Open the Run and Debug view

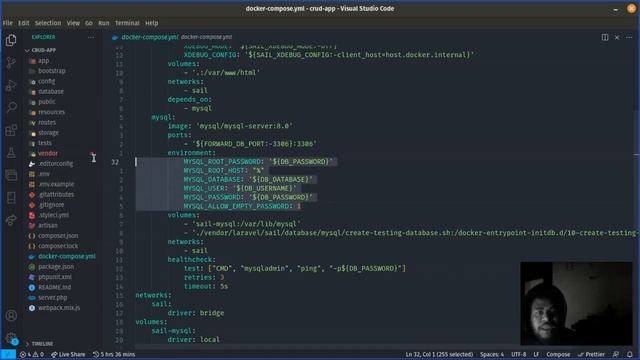[11, 85]
